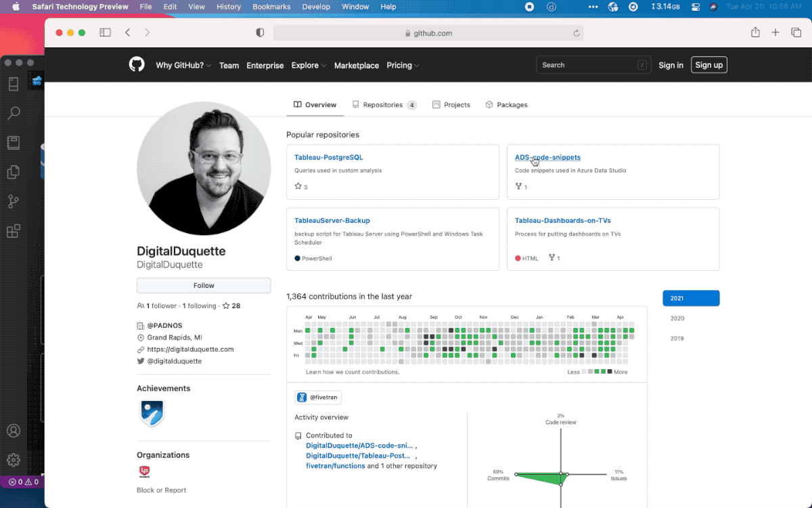Click the memory usage 3.14GB menu bar item
This screenshot has width=812, height=508.
664,7
